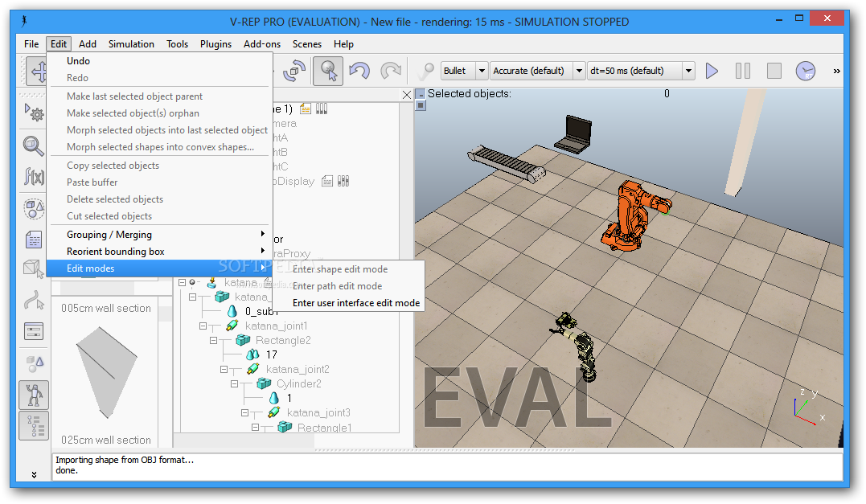Select Rectangle2 in hierarchy
The height and width of the screenshot is (504, 866).
point(283,341)
